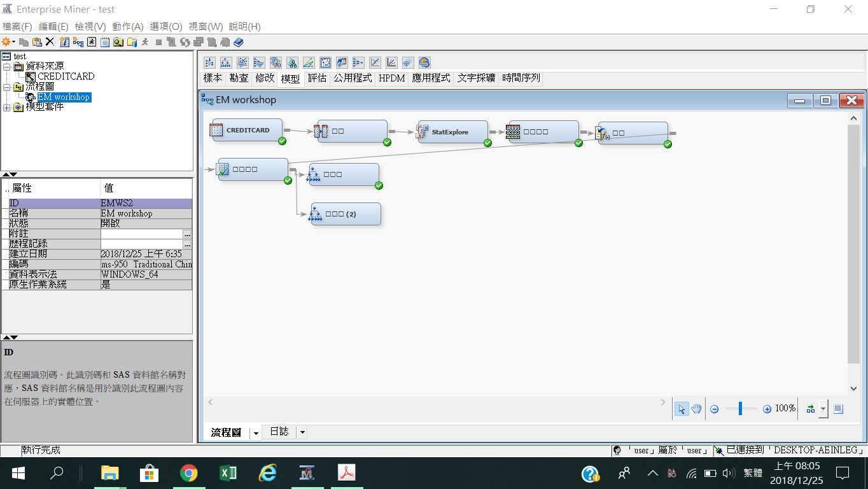This screenshot has width=868, height=489.
Task: Select the LARS node icon
Action: pyautogui.click(x=308, y=62)
